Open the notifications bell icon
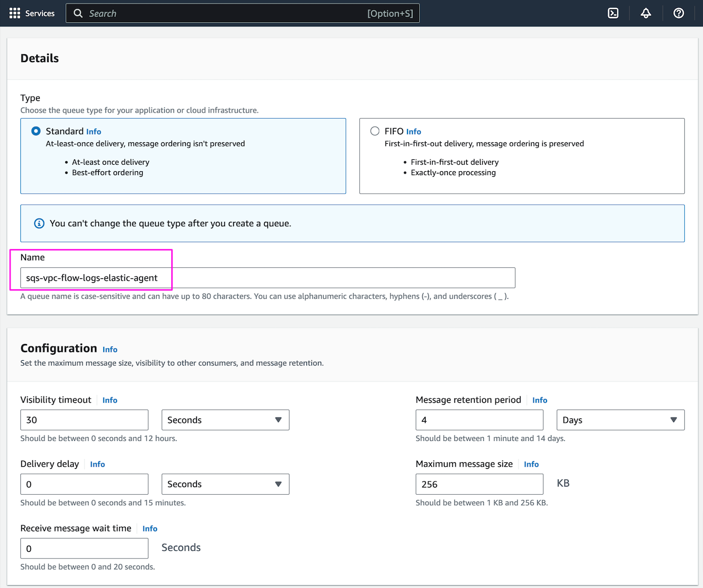The height and width of the screenshot is (588, 703). point(646,13)
